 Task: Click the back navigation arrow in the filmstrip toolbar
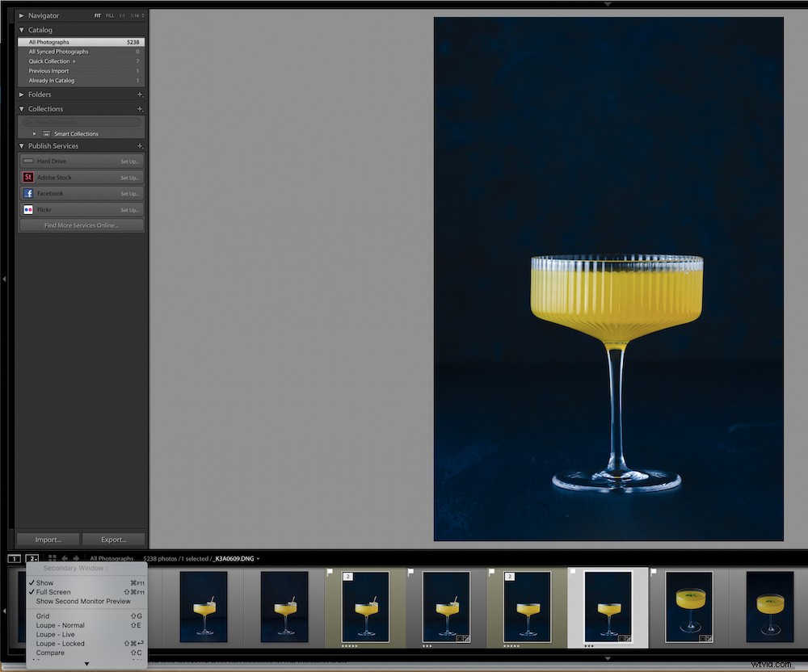click(x=65, y=558)
